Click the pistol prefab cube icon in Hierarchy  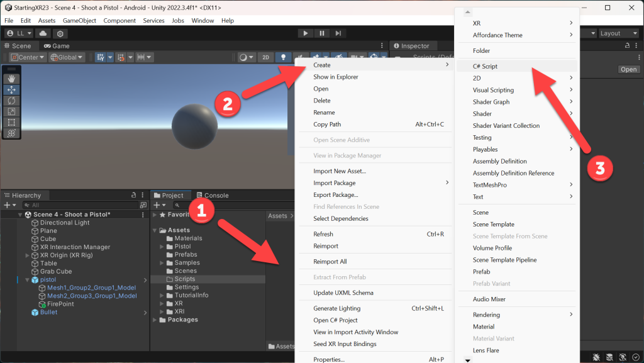[x=35, y=279]
